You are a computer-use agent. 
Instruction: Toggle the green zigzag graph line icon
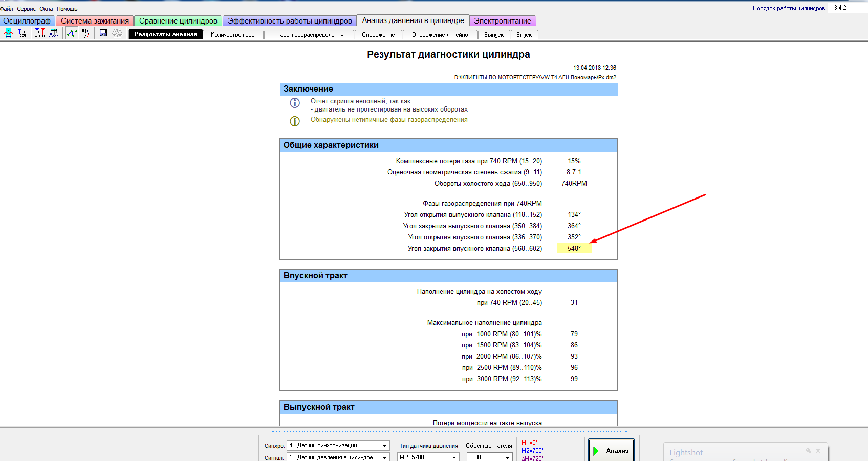(x=72, y=33)
